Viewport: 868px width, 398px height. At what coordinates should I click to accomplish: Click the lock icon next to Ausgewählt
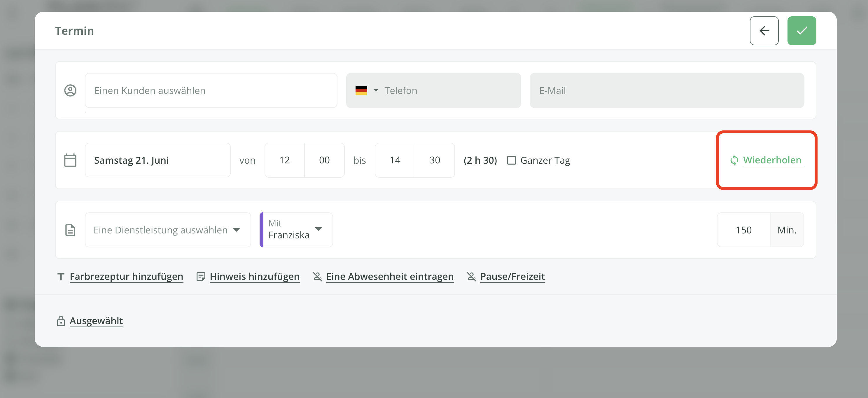click(x=61, y=321)
